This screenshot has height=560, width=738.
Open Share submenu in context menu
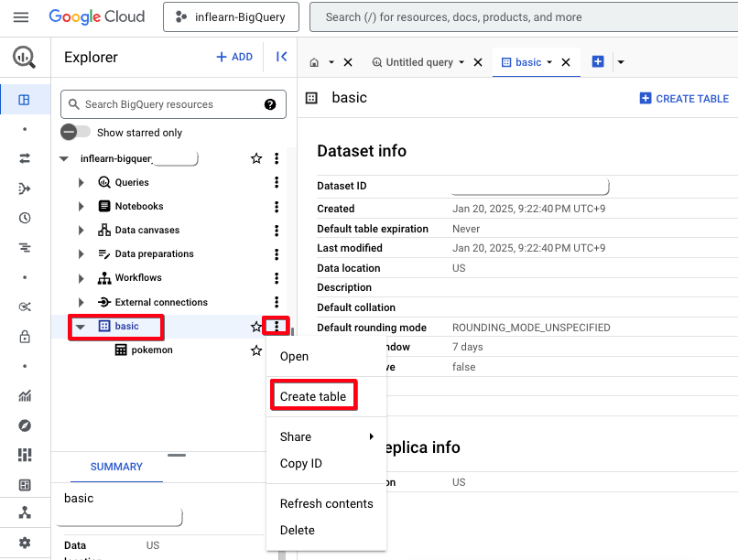(327, 436)
